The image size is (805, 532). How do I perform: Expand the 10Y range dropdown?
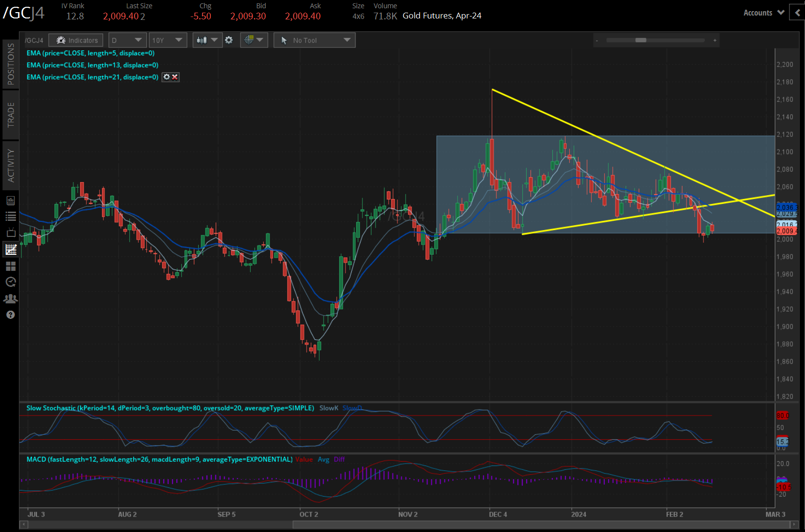[167, 40]
